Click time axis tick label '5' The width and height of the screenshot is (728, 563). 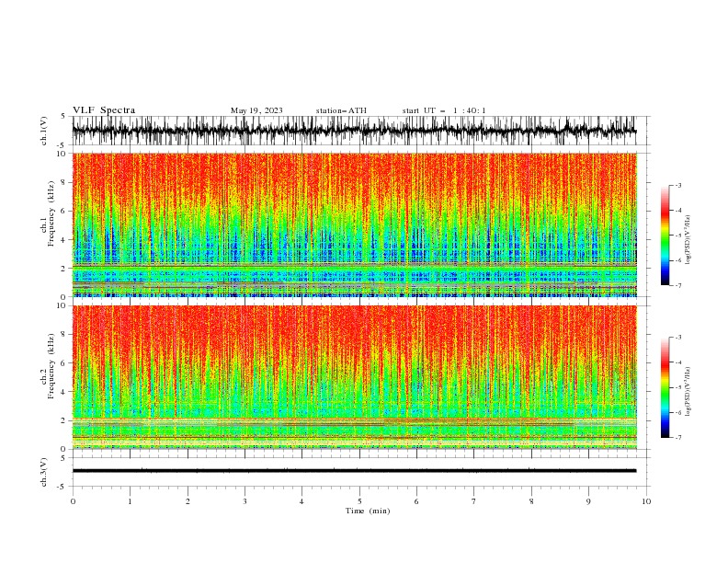(359, 501)
